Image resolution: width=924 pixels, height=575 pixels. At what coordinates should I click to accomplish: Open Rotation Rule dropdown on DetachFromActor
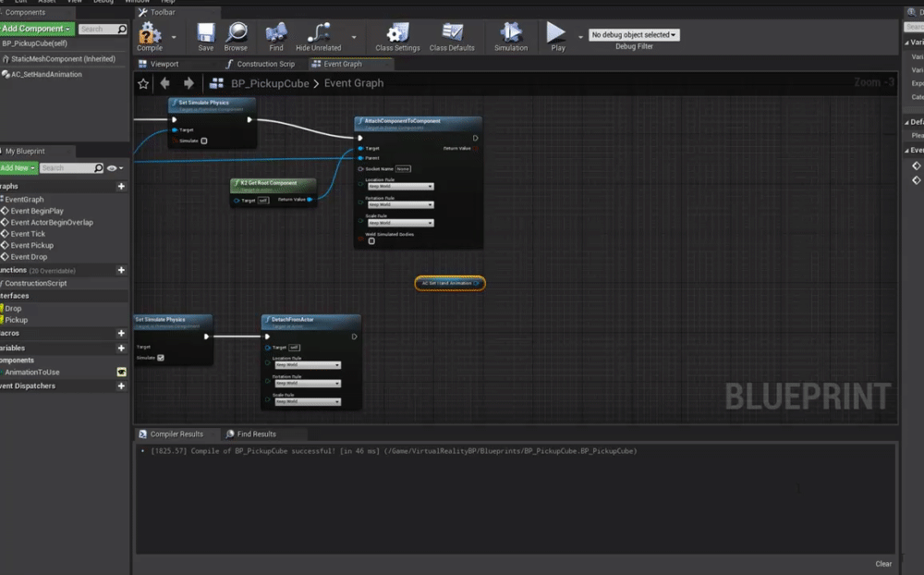pos(308,384)
